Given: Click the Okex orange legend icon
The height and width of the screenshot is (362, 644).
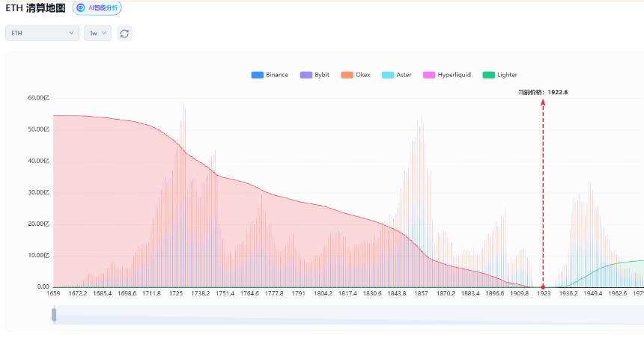Looking at the screenshot, I should click(x=347, y=75).
